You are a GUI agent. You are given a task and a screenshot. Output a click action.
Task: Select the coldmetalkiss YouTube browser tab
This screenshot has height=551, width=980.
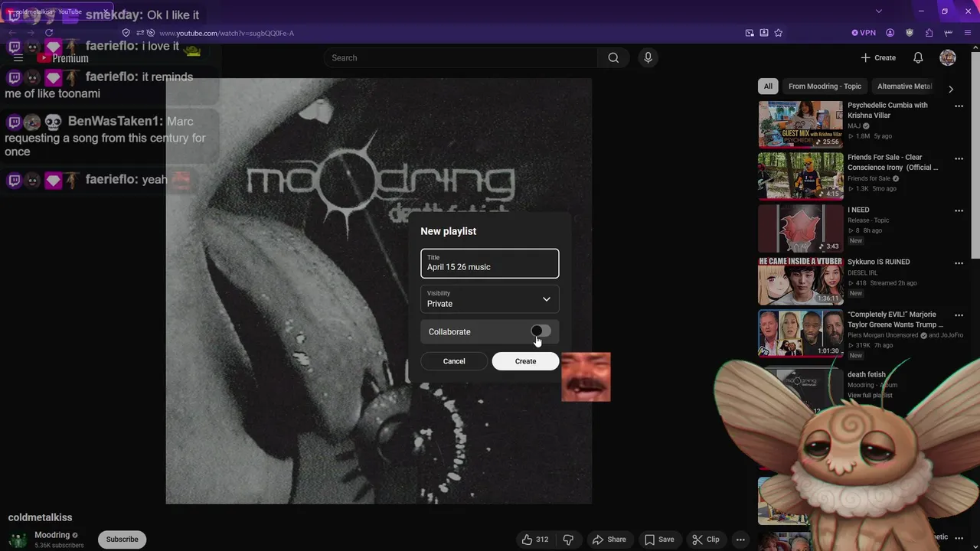coord(57,11)
